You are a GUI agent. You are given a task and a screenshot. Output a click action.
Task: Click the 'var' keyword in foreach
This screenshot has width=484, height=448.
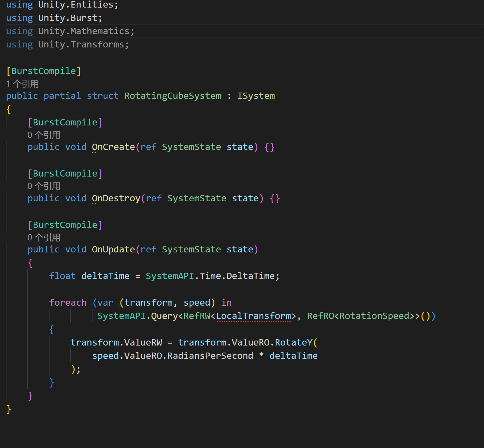tap(105, 302)
